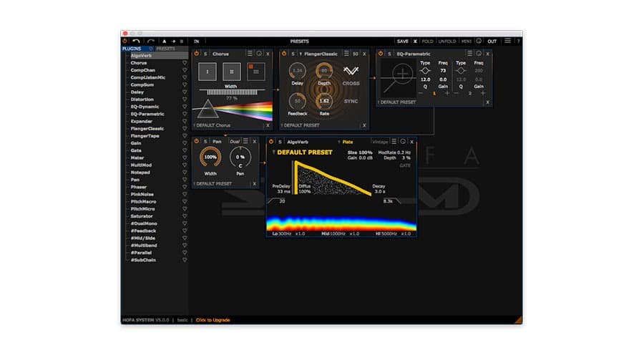Click the UNFOLD button
The width and height of the screenshot is (644, 358).
447,41
